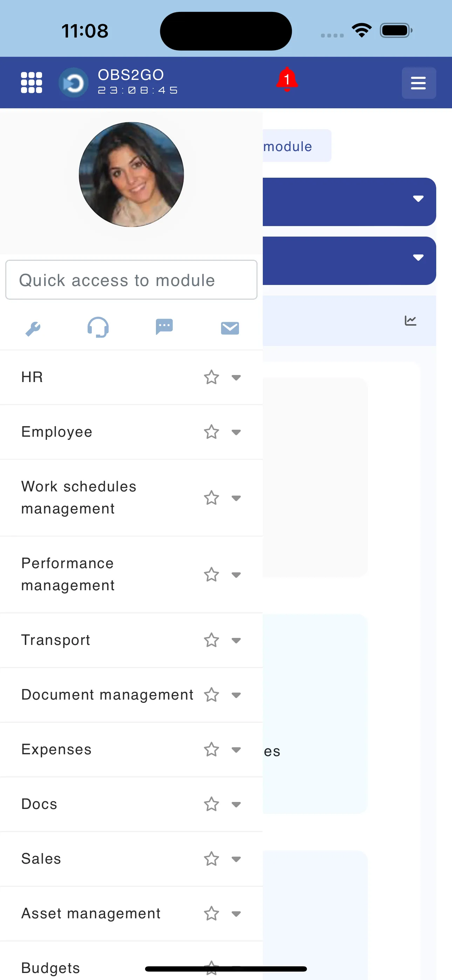452x980 pixels.
Task: Expand the Sales menu arrow
Action: (x=236, y=859)
